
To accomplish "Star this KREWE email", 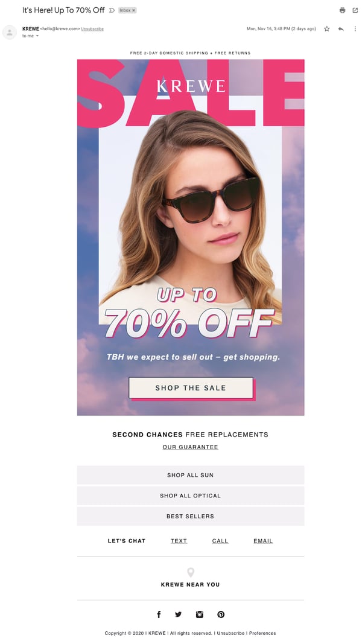I will (x=326, y=29).
